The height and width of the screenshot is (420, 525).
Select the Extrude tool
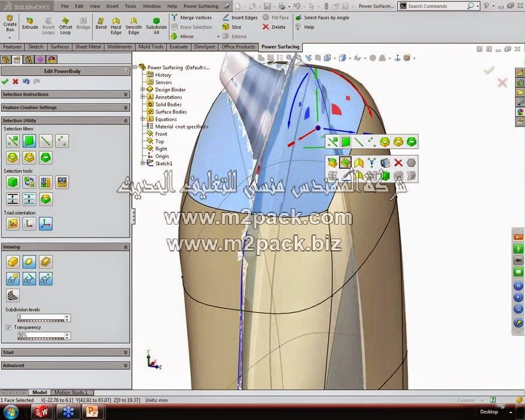coord(30,24)
